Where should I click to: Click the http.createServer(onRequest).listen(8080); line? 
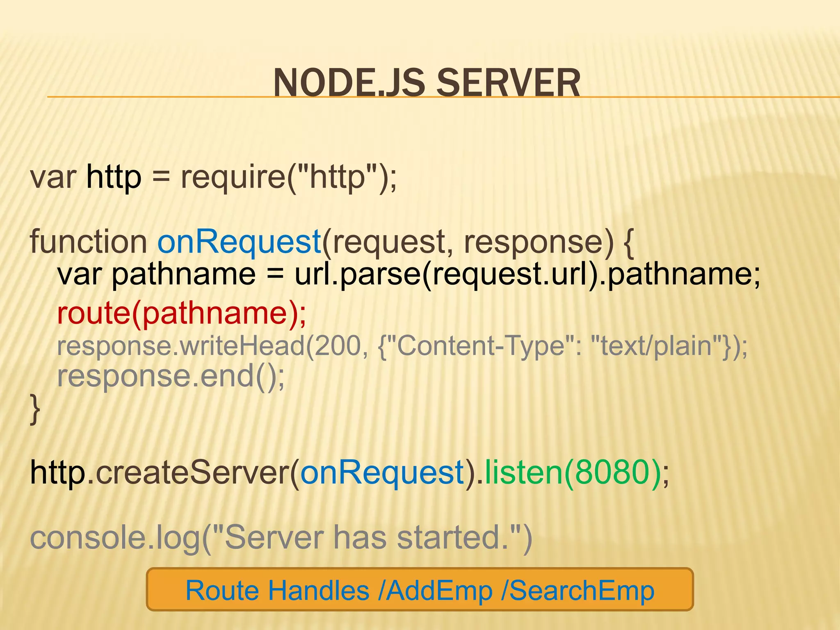(350, 473)
